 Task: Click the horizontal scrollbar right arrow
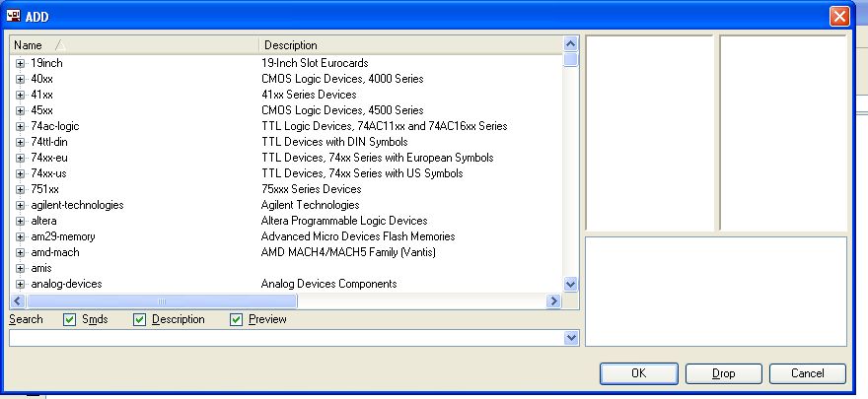coord(553,301)
